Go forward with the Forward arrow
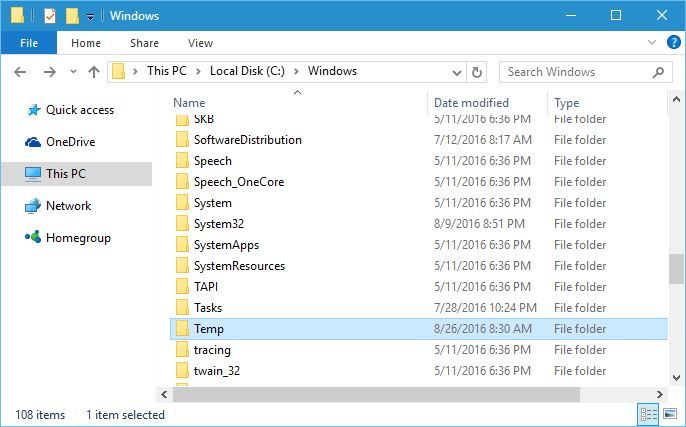This screenshot has width=686, height=427. 49,72
